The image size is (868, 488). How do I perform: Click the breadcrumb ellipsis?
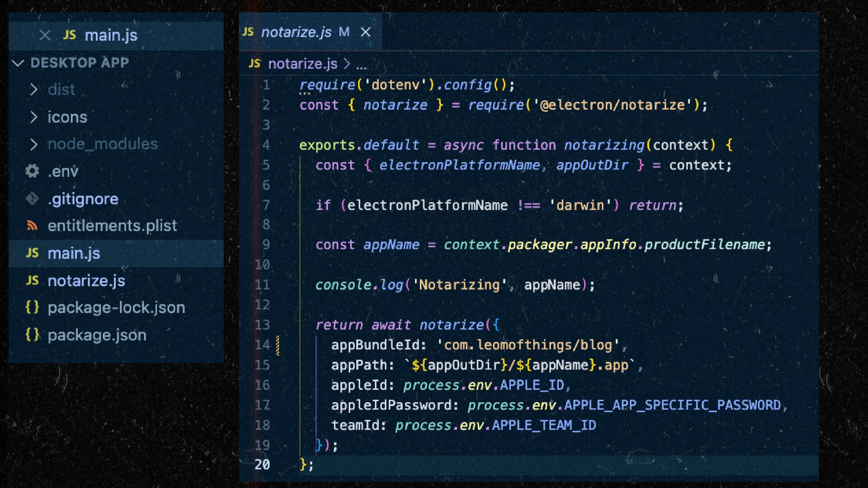[x=361, y=65]
